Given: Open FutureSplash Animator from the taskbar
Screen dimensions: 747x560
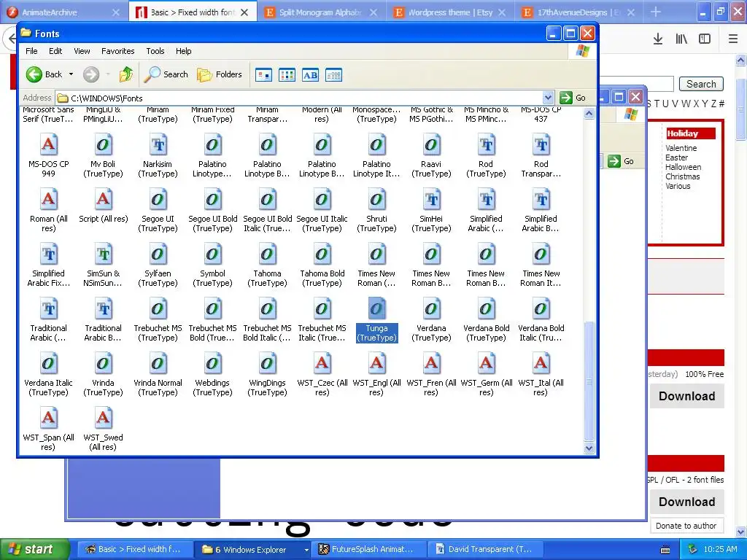Looking at the screenshot, I should click(368, 550).
